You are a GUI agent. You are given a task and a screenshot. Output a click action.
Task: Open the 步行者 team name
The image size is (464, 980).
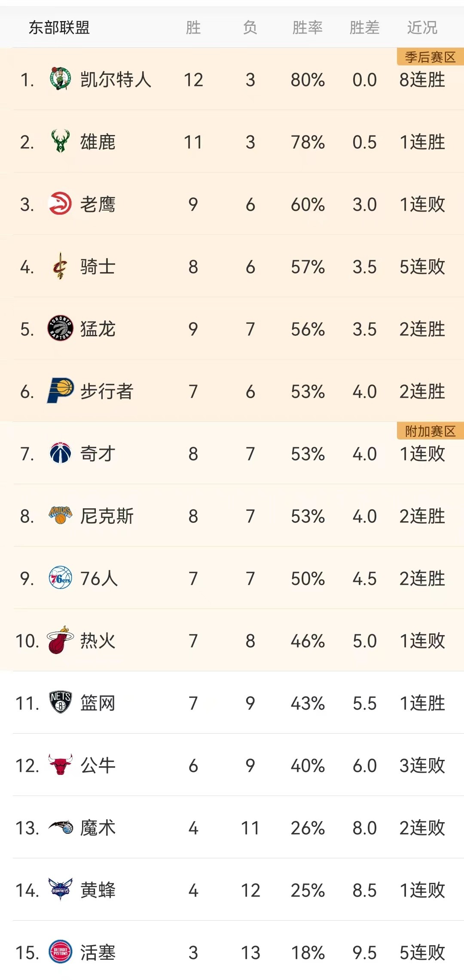pyautogui.click(x=107, y=391)
